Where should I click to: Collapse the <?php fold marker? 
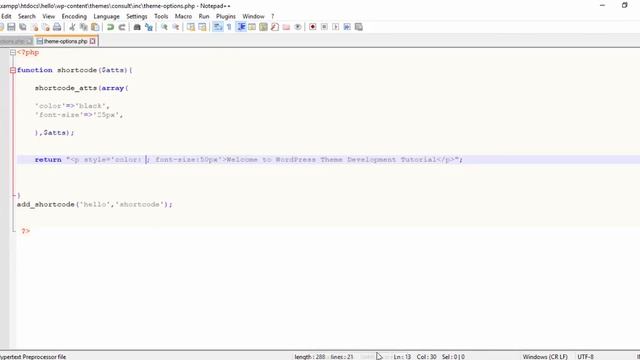click(13, 52)
